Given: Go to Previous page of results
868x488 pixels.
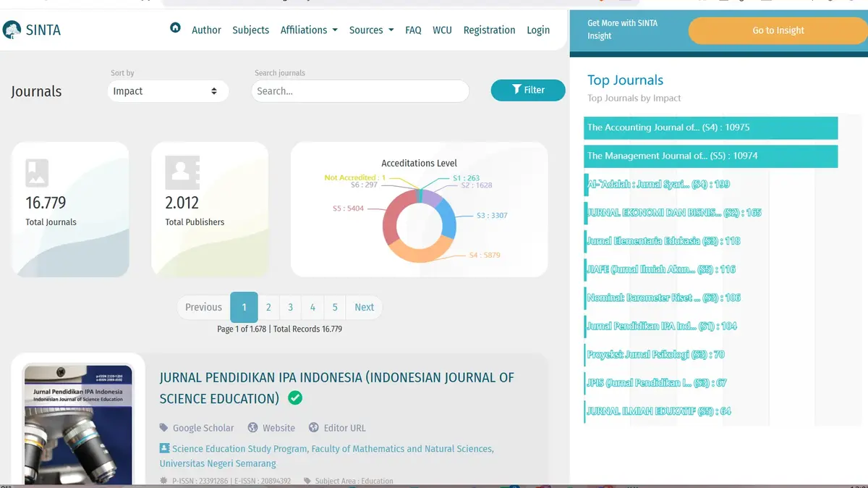Looking at the screenshot, I should coord(203,307).
